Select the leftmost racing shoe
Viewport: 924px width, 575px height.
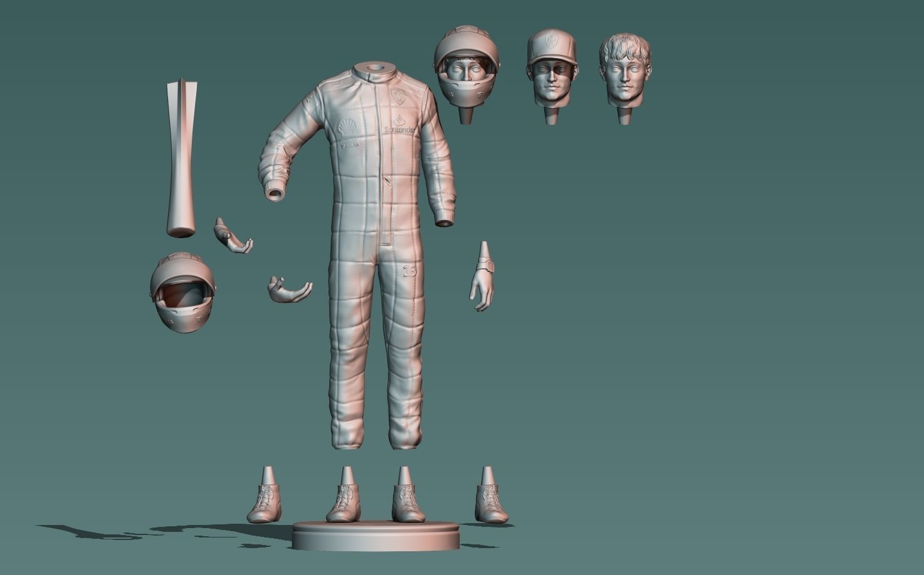[264, 495]
